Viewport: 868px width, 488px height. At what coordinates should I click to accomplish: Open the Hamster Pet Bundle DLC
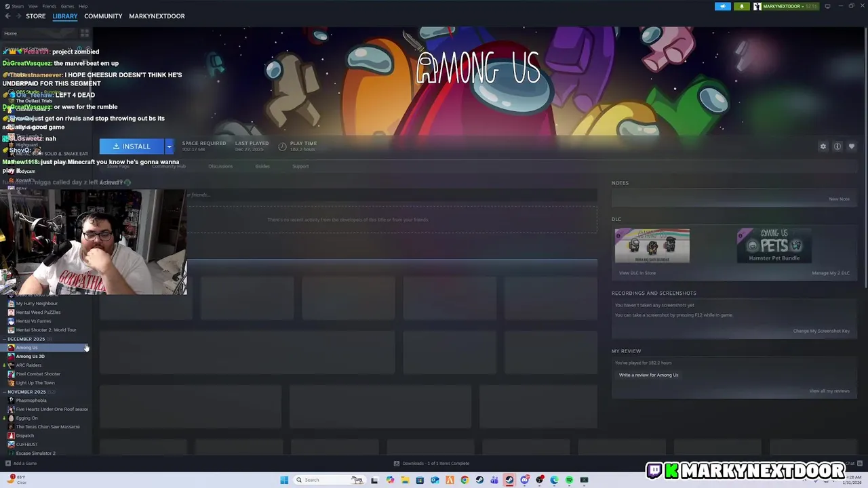tap(774, 246)
